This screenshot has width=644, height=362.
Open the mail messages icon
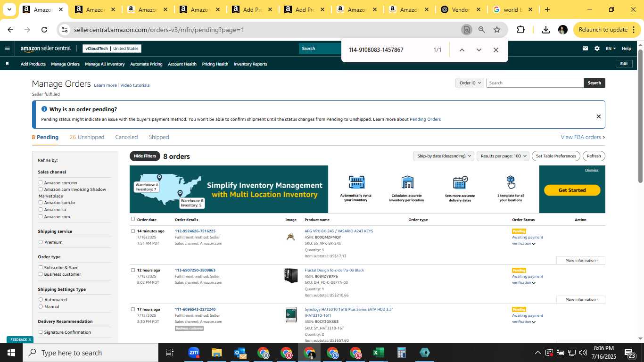585,48
